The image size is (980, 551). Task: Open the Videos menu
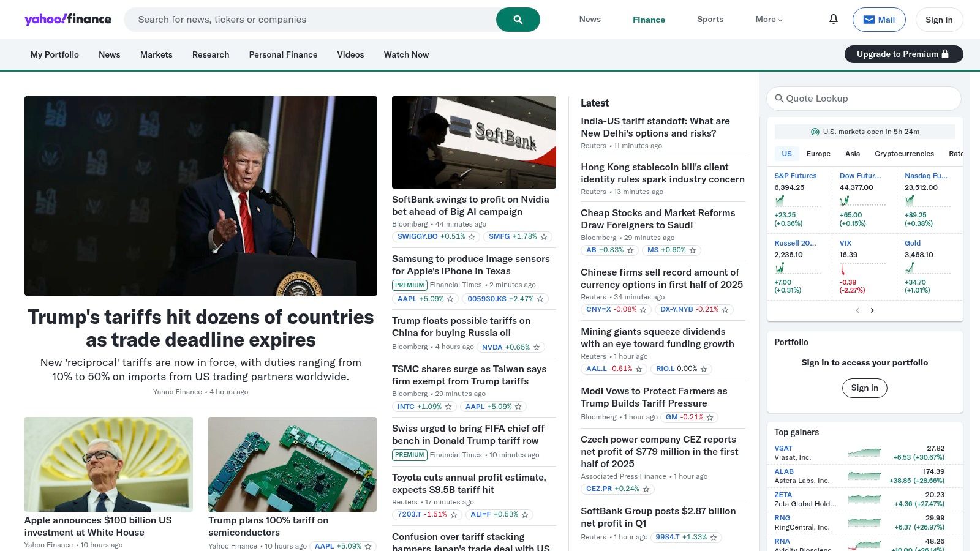(x=350, y=54)
